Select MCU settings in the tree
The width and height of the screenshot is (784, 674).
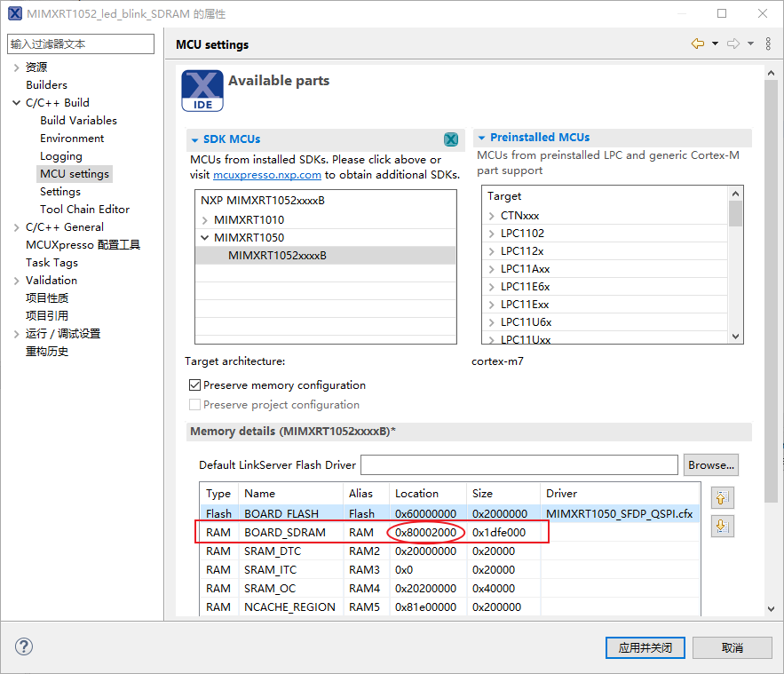[x=75, y=174]
